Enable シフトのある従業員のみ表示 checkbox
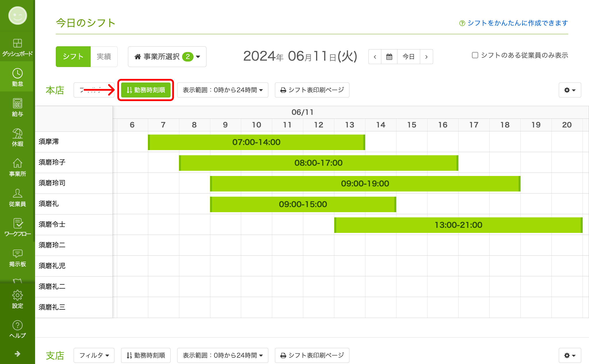This screenshot has height=364, width=589. 475,55
